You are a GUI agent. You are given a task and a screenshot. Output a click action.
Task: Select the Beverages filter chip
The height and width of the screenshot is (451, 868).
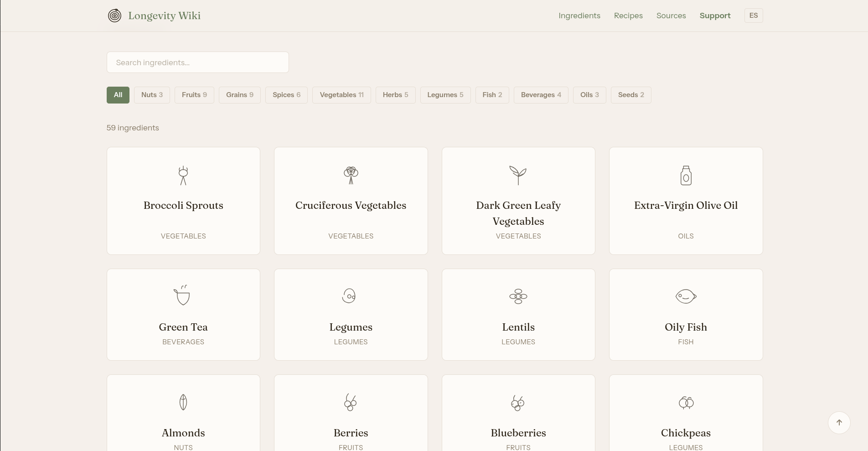pyautogui.click(x=541, y=95)
